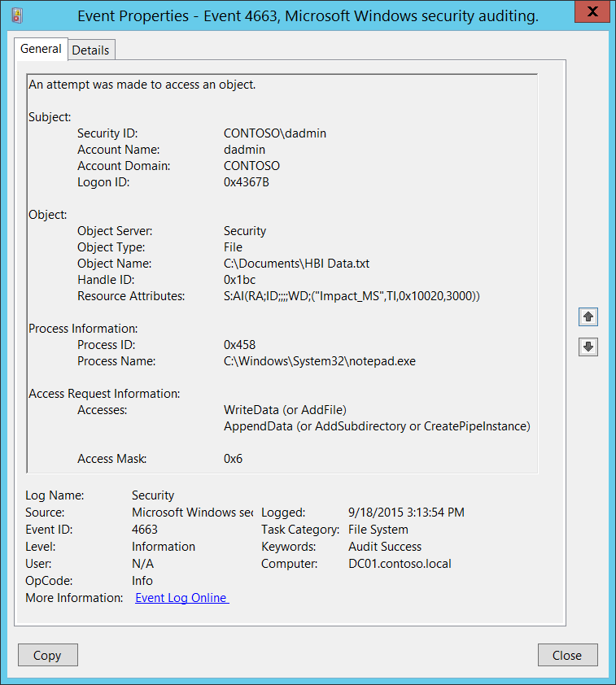Switch to the Details tab
616x685 pixels.
[91, 50]
